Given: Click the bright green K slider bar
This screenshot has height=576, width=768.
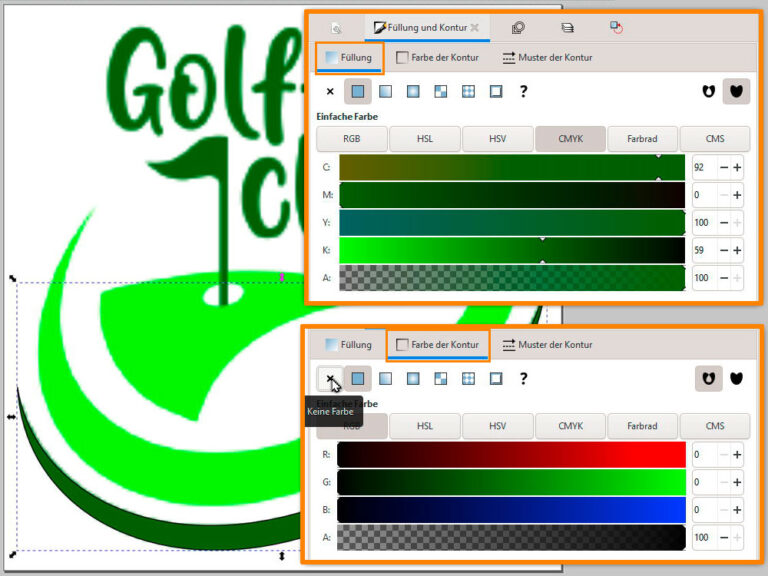Looking at the screenshot, I should click(511, 250).
